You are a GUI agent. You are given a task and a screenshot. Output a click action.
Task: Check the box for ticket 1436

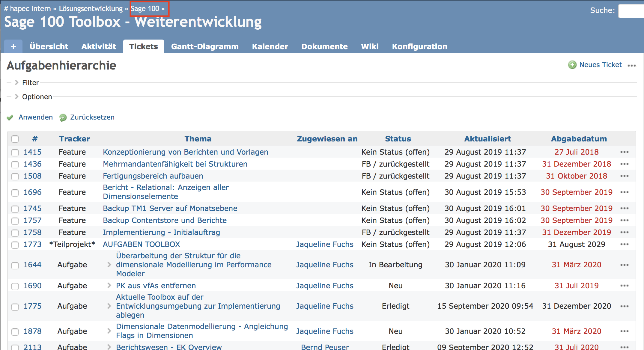point(15,164)
